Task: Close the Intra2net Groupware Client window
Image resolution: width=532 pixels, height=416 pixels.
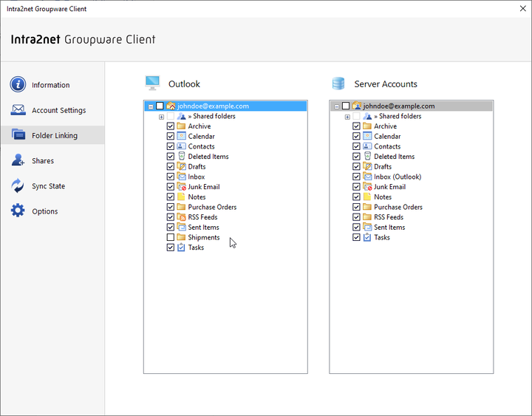Action: click(523, 8)
